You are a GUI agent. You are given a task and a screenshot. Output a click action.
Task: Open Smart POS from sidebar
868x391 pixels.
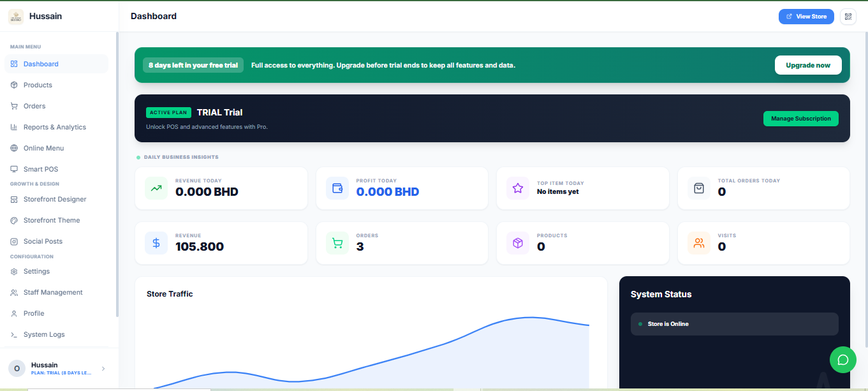(56, 169)
